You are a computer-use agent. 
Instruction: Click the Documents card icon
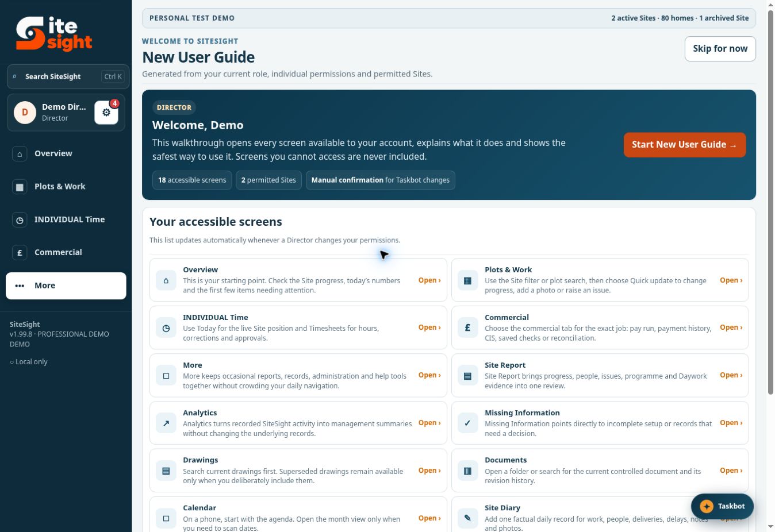(467, 471)
